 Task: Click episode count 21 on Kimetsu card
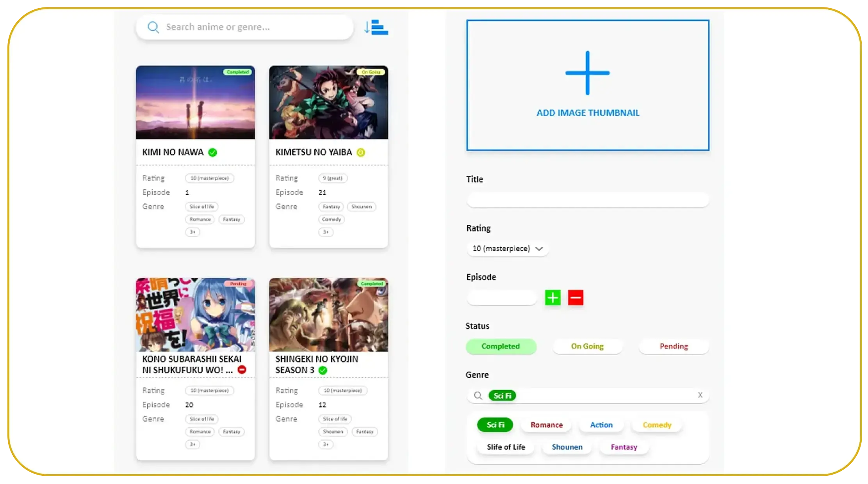point(322,193)
